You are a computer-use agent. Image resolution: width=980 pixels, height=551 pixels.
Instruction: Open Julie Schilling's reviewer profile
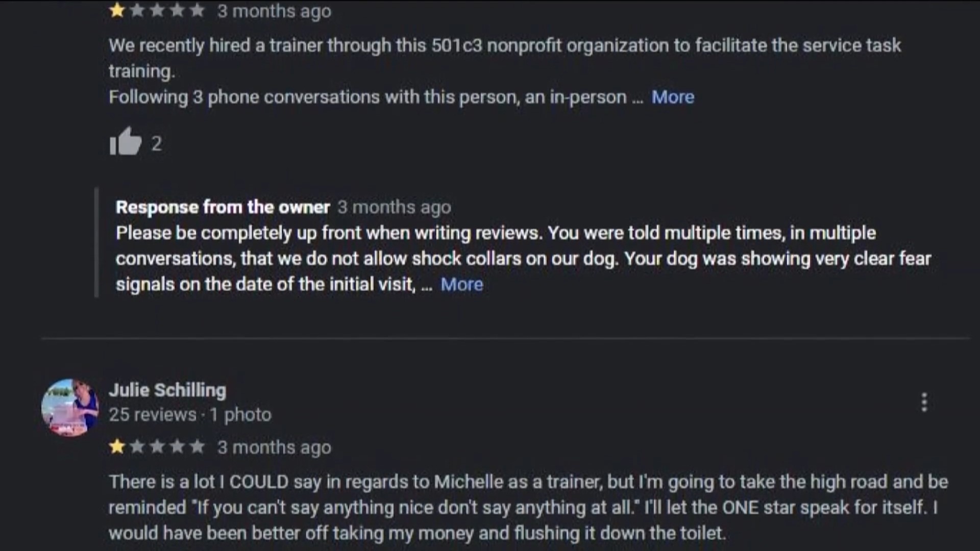(167, 390)
